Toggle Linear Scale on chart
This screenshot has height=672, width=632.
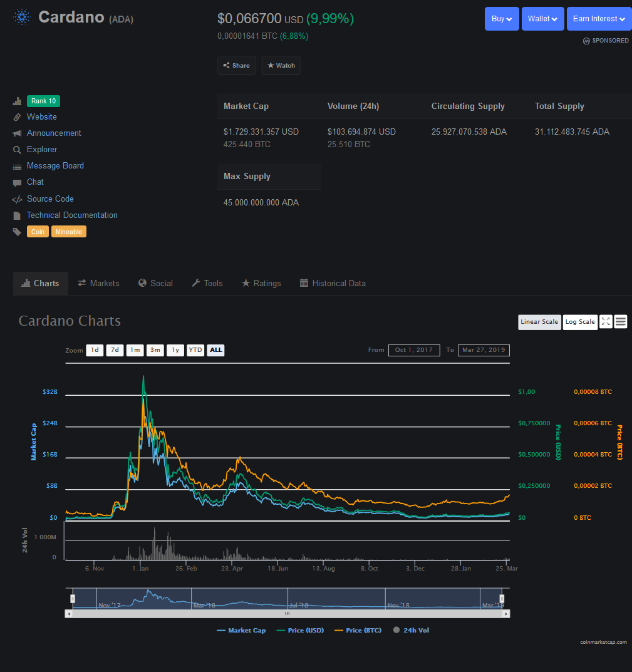click(539, 322)
